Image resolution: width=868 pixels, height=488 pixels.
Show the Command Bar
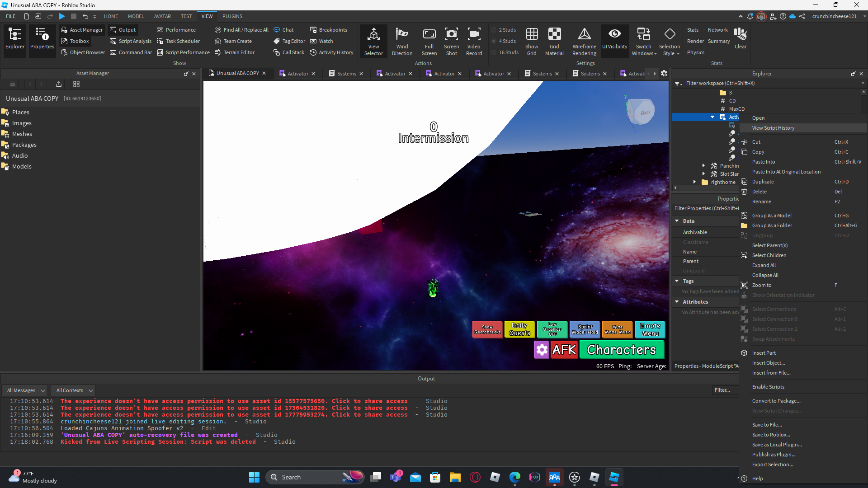tap(131, 52)
